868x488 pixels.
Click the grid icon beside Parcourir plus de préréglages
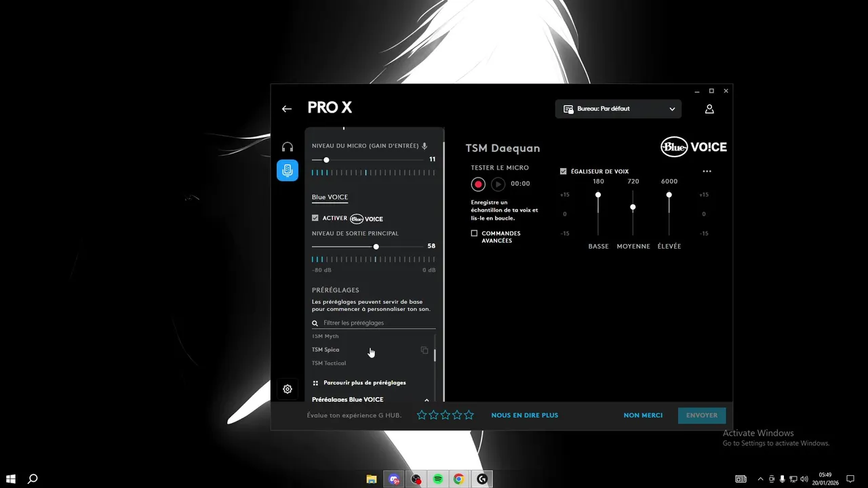point(315,383)
